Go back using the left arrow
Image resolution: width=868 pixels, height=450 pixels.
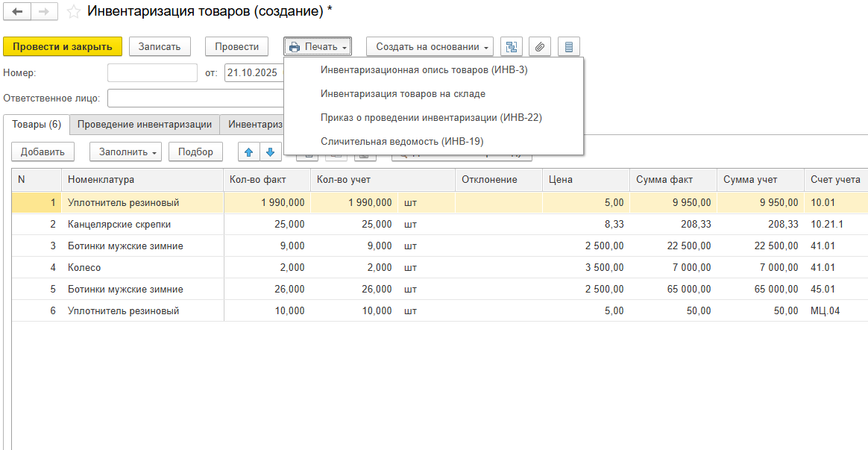pos(18,12)
